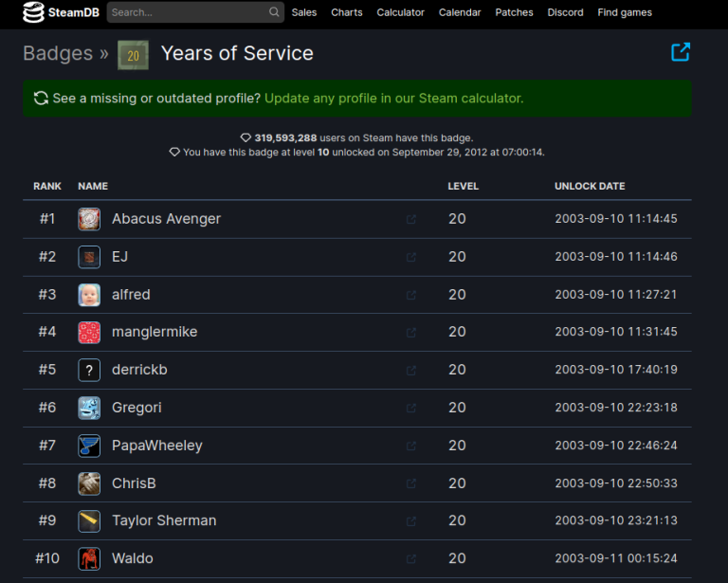Click PapaWheeley's Blues note avatar
The height and width of the screenshot is (583, 728).
(x=89, y=446)
